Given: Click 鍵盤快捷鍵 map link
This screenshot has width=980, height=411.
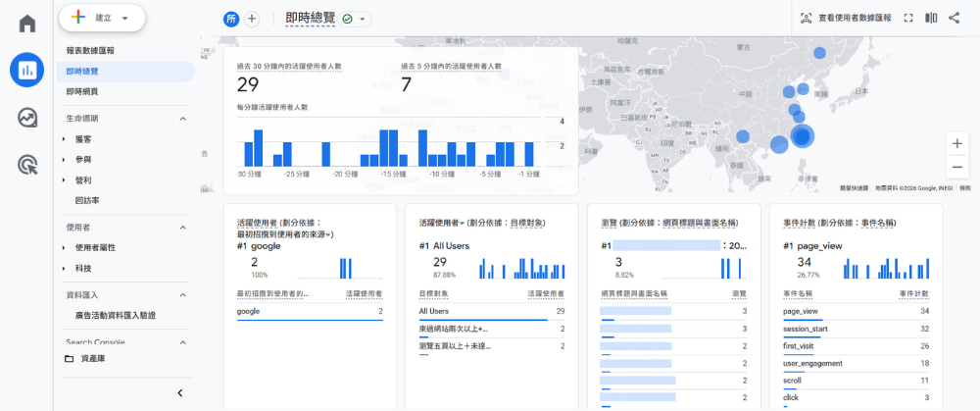Looking at the screenshot, I should pos(854,187).
